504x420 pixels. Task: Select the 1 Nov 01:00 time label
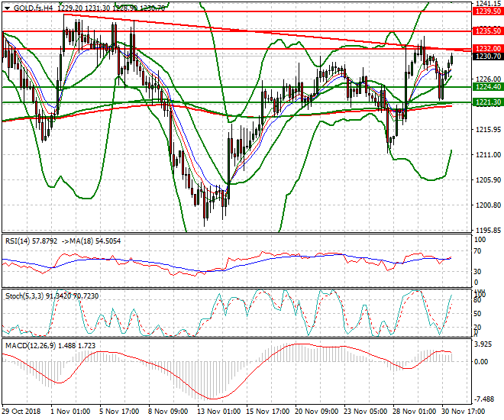click(x=70, y=412)
